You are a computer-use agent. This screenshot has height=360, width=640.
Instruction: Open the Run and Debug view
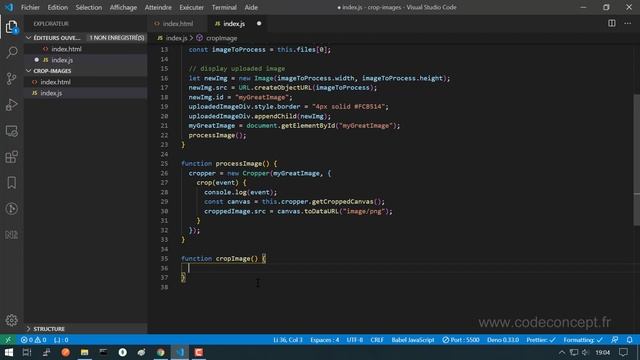[x=11, y=105]
